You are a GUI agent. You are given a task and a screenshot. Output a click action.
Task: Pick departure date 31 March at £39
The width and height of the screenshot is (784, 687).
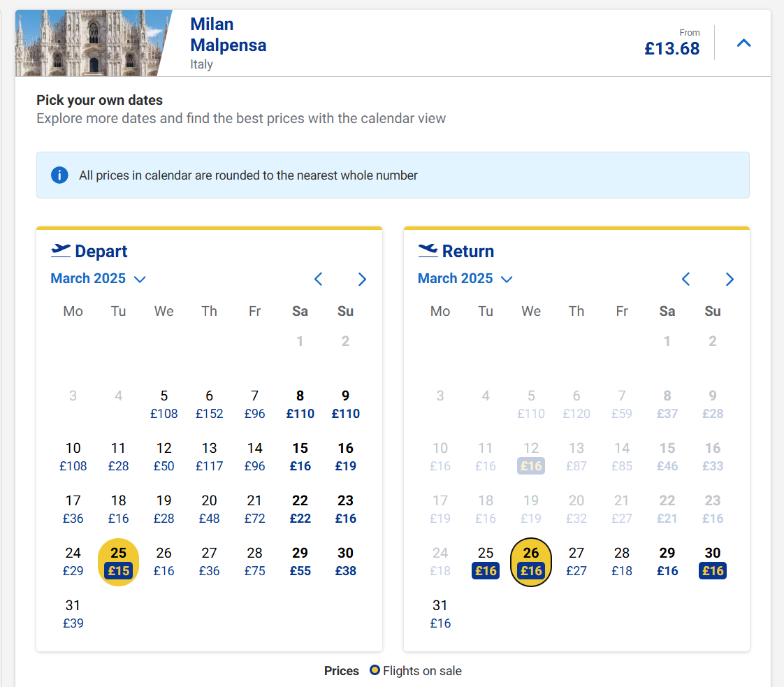point(73,614)
